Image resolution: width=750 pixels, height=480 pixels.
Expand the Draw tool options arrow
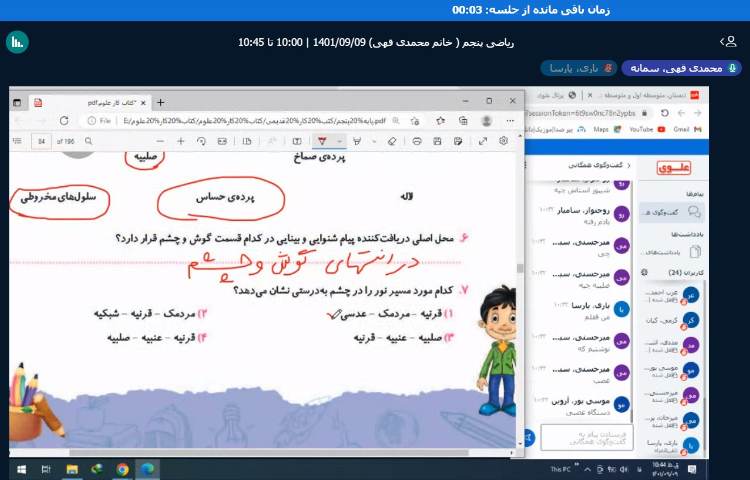pos(339,141)
